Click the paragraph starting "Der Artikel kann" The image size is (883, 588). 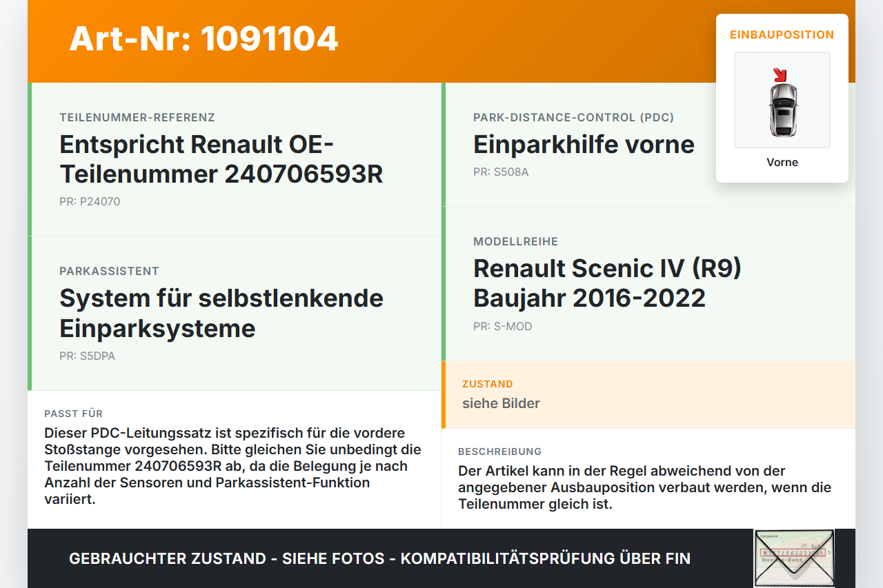[x=645, y=487]
